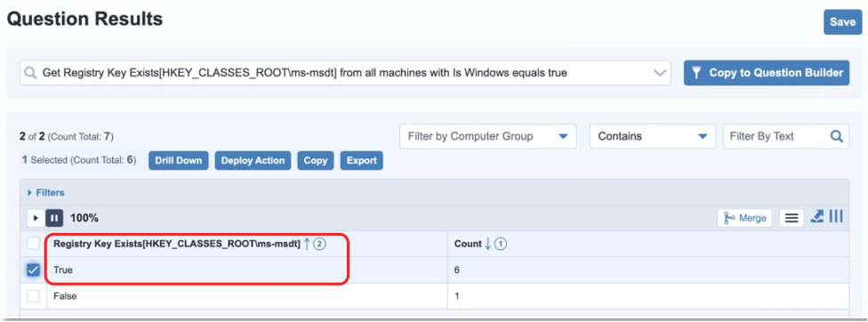The image size is (868, 322).
Task: Open the Contains operator dropdown
Action: (653, 136)
